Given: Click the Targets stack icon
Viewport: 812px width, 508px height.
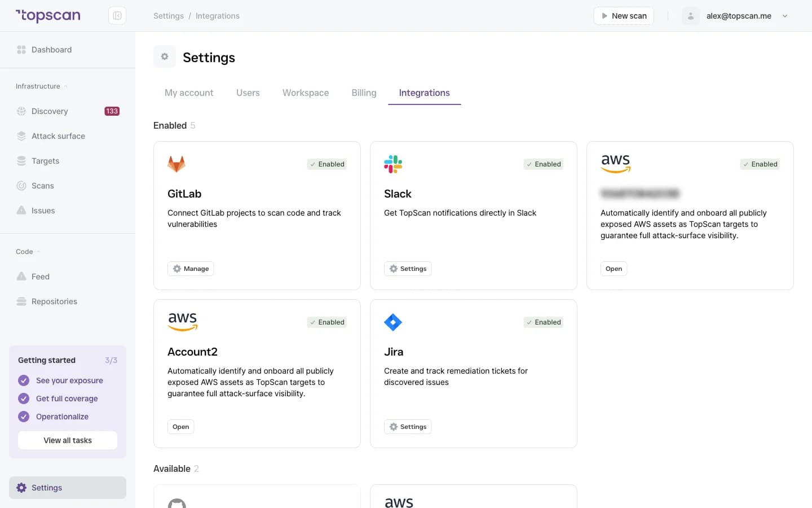Looking at the screenshot, I should click(x=21, y=161).
